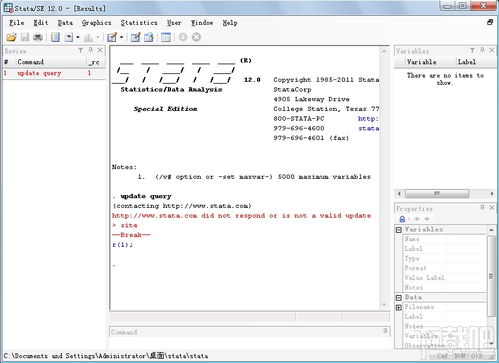Open the Data Editor (Browse) icon
499x363 pixels.
pos(149,37)
